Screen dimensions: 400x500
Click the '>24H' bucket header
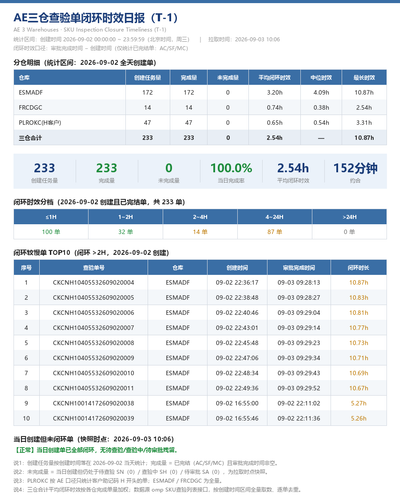click(x=349, y=217)
